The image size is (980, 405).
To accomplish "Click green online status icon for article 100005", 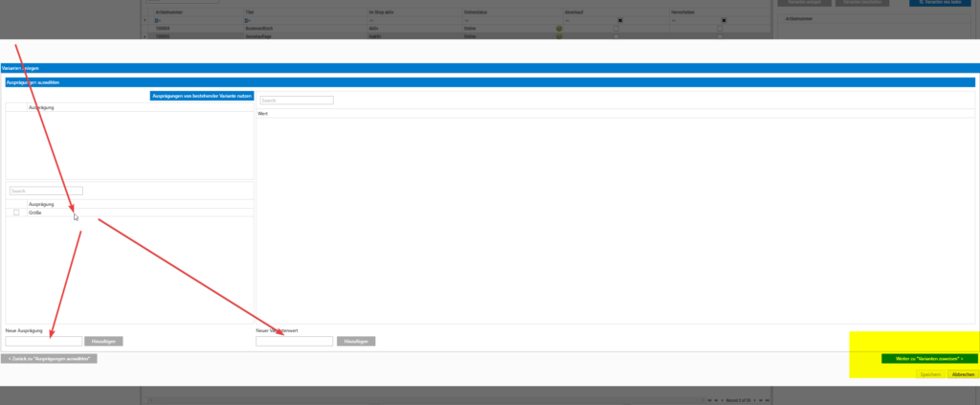I will tap(559, 36).
